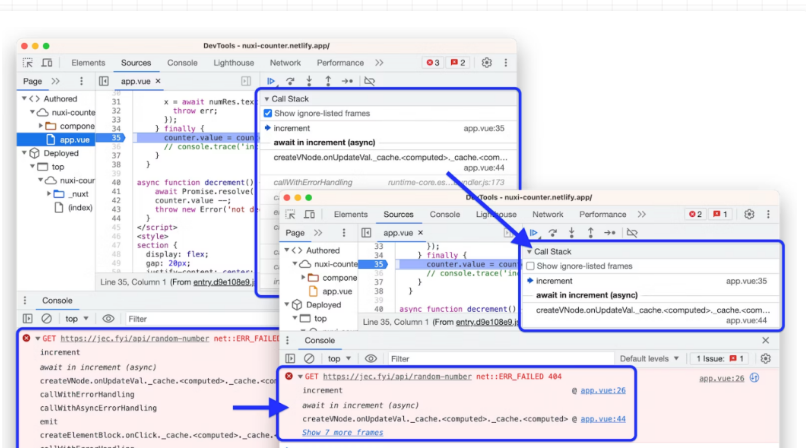The image size is (806, 448).
Task: Expand components folder in front window tree
Action: tap(303, 277)
